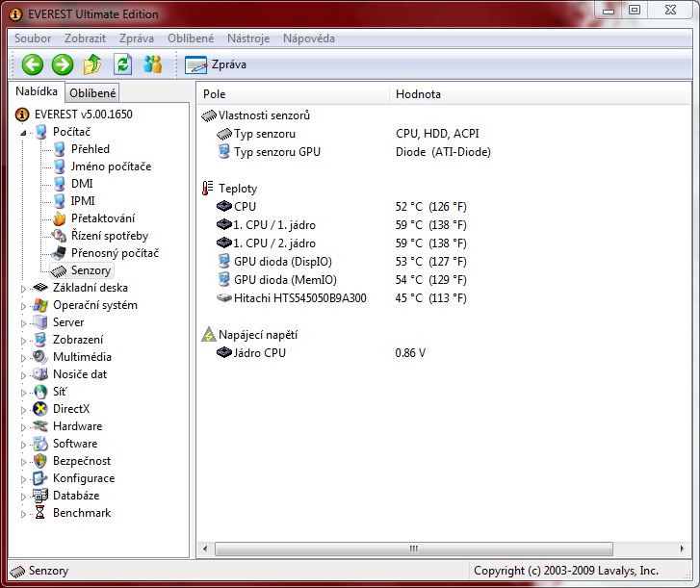Viewport: 700px width, 588px height.
Task: Expand Operační systém node
Action: tap(24, 306)
